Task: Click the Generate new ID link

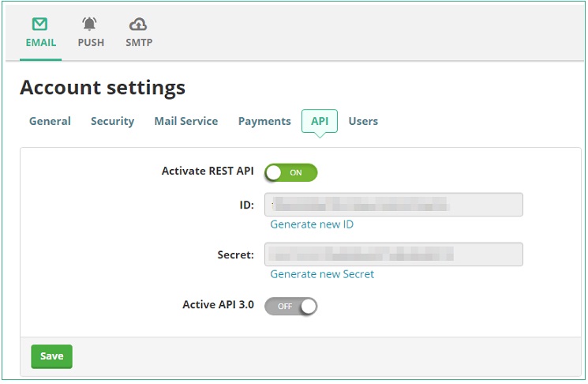Action: [312, 224]
